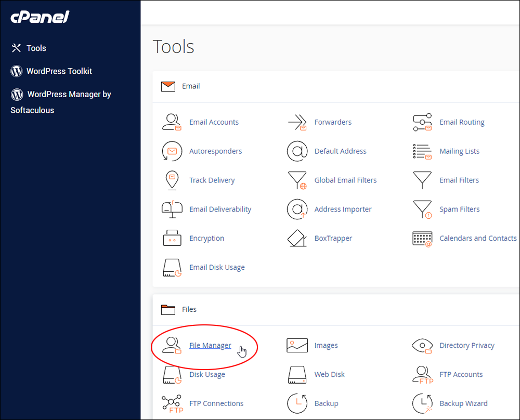This screenshot has width=520, height=420.
Task: Open the Backup link
Action: (327, 404)
